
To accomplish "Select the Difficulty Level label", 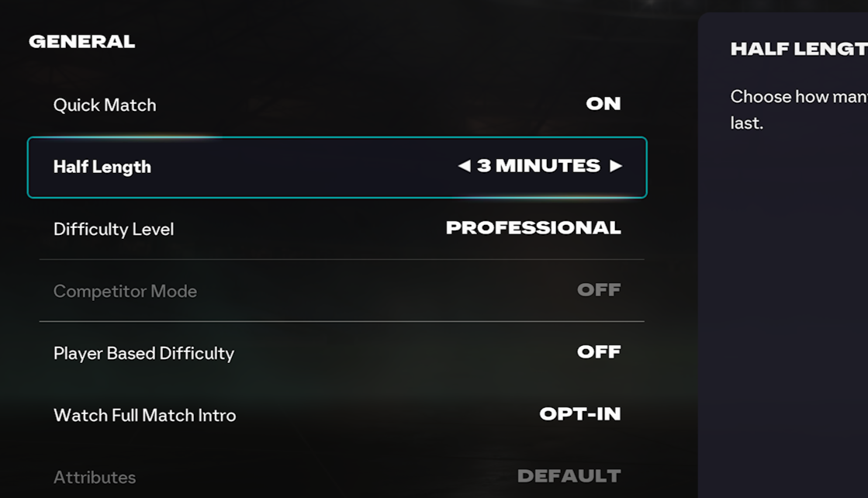I will [x=113, y=230].
